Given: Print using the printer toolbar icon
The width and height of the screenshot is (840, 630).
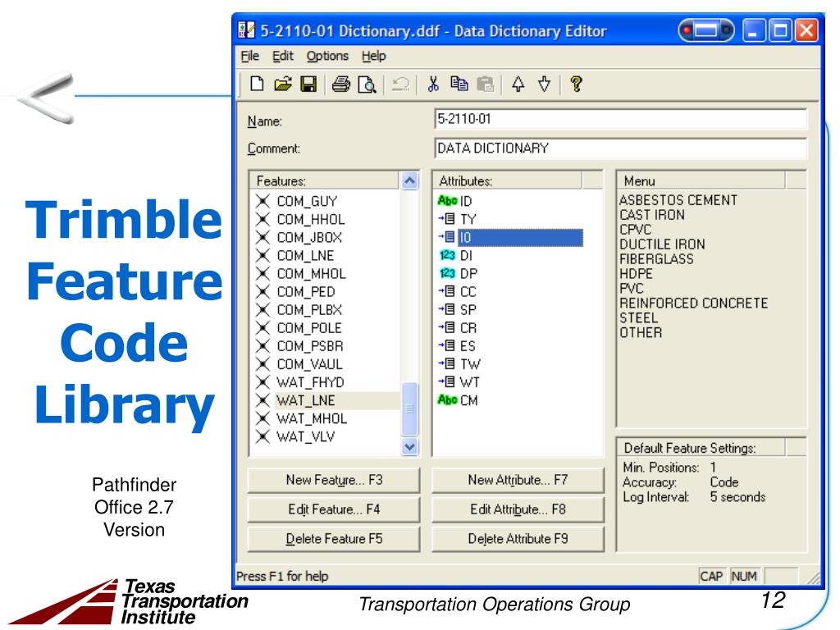Looking at the screenshot, I should [340, 84].
